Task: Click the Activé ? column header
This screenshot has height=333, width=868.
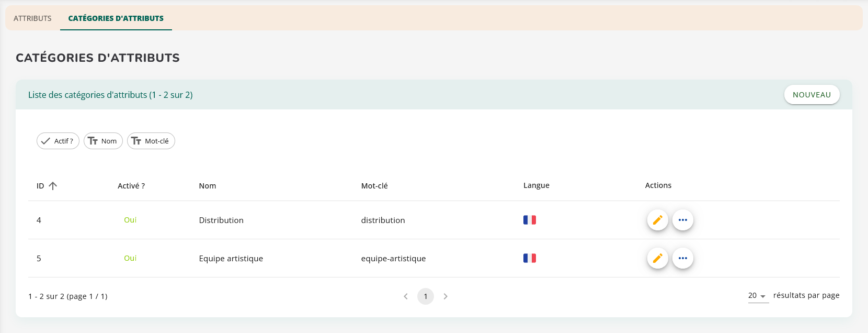Action: pyautogui.click(x=131, y=186)
